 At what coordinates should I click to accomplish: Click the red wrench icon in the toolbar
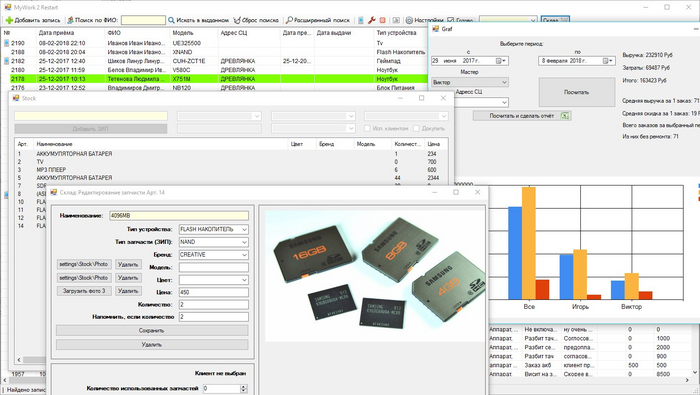tap(371, 20)
